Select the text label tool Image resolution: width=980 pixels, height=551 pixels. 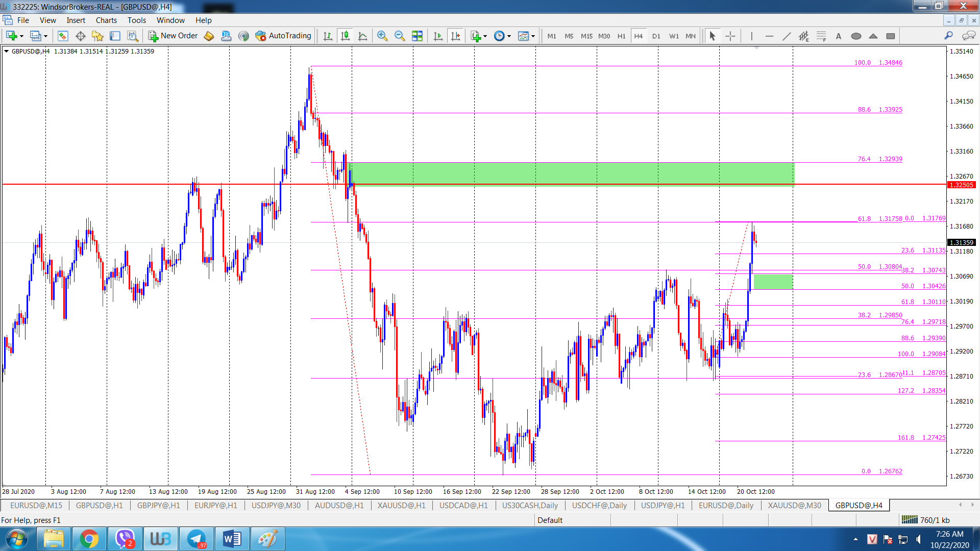(x=839, y=36)
